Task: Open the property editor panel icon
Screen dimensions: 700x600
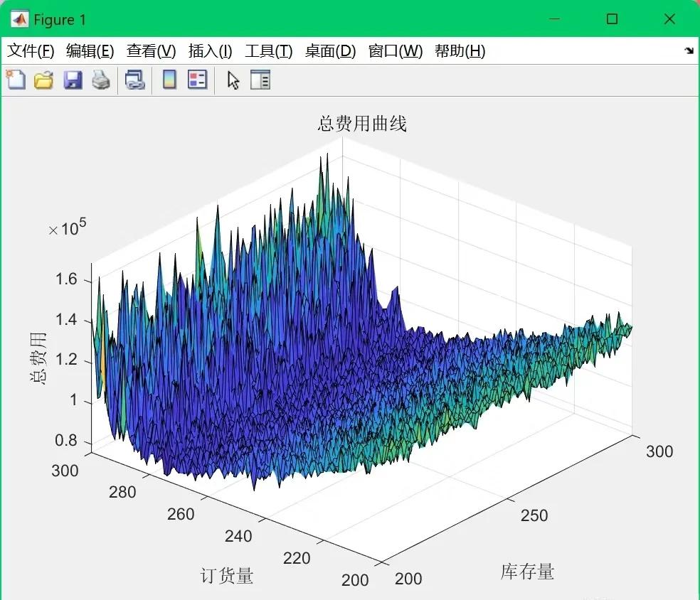Action: (260, 80)
